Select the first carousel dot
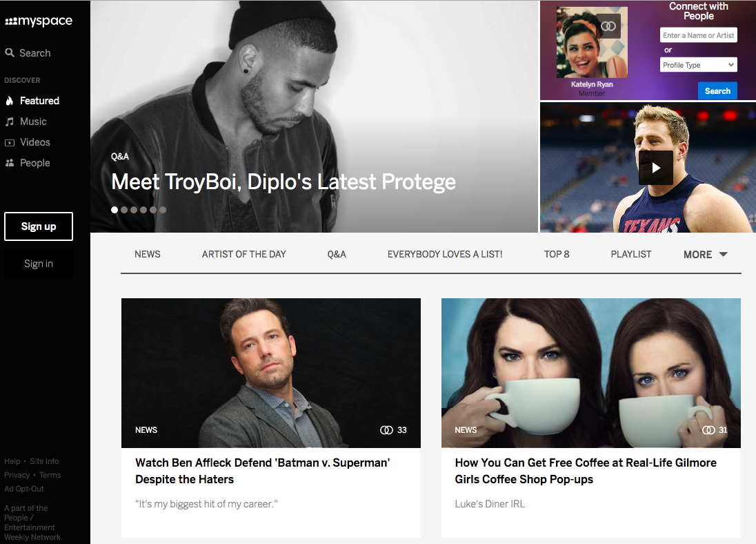Viewport: 756px width, 544px height. 115,210
